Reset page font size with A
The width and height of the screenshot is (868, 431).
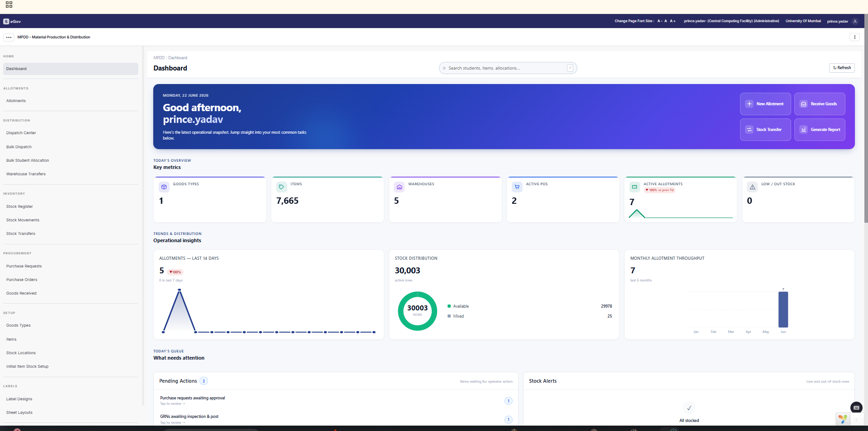click(x=665, y=21)
